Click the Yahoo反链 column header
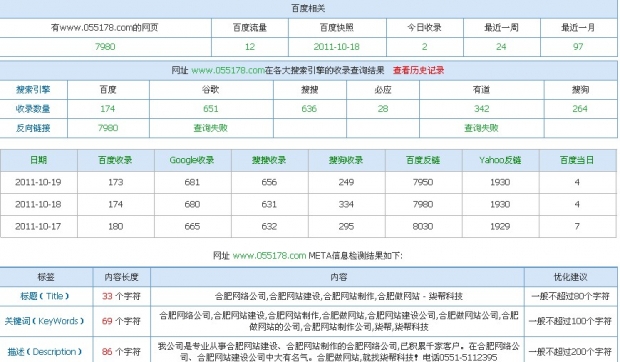Viewport: 620px width, 362px height. 500,160
